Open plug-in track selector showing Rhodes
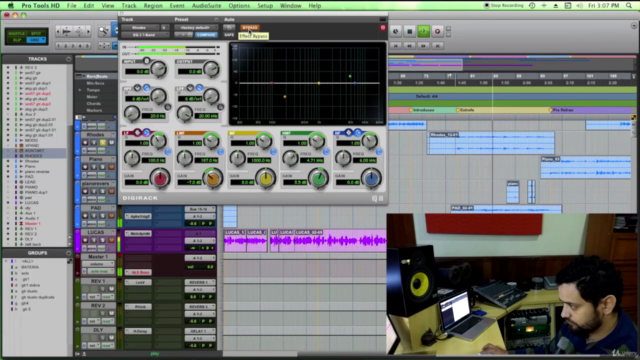The width and height of the screenshot is (640, 360). tap(140, 27)
